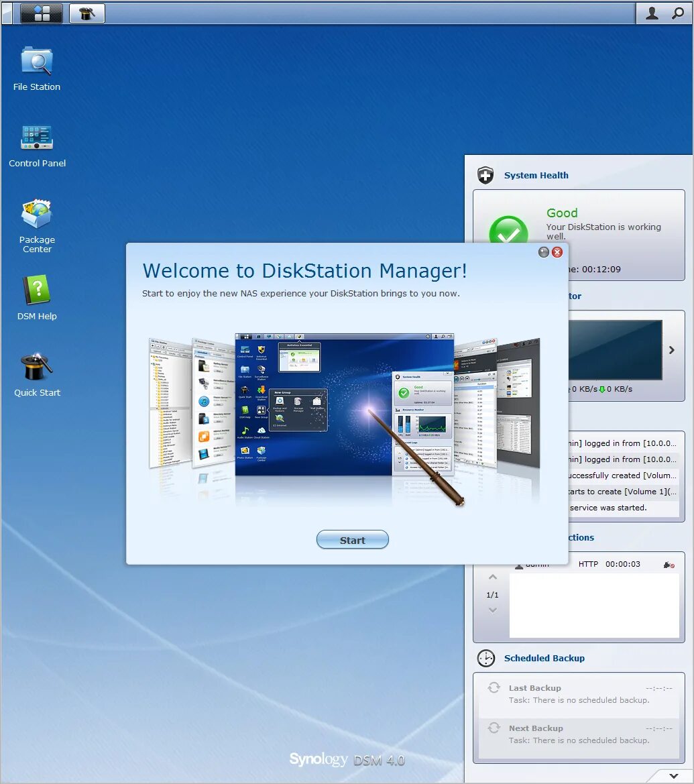Select the HTTP connection type text

(588, 564)
